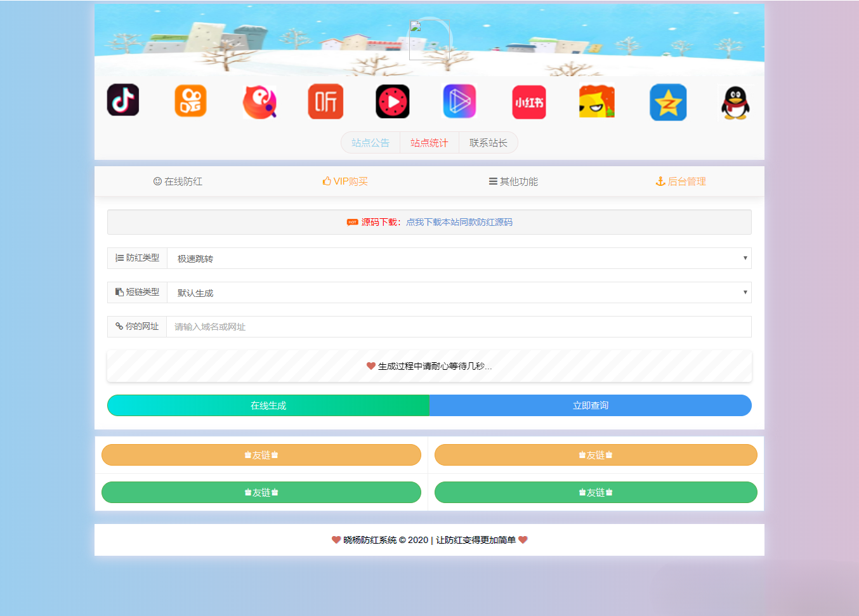Screen dimensions: 859x616
Task: Click the QQ penguin icon
Action: tap(735, 102)
